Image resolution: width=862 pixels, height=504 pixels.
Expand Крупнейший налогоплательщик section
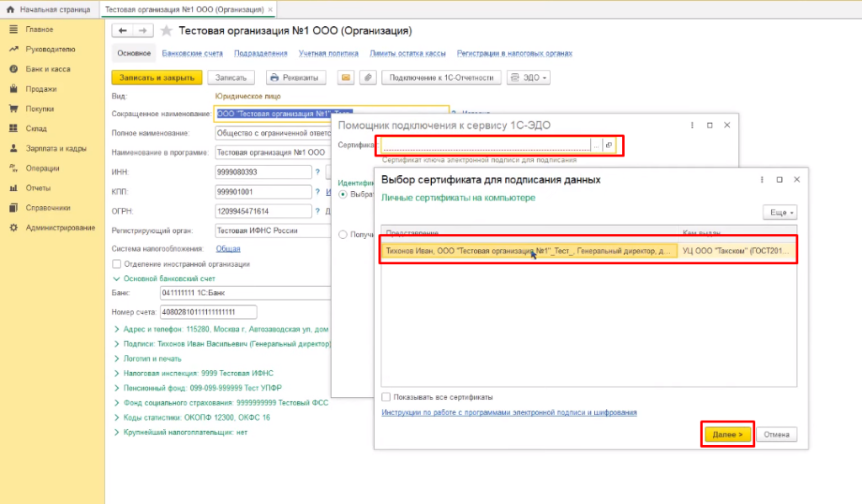coord(116,432)
